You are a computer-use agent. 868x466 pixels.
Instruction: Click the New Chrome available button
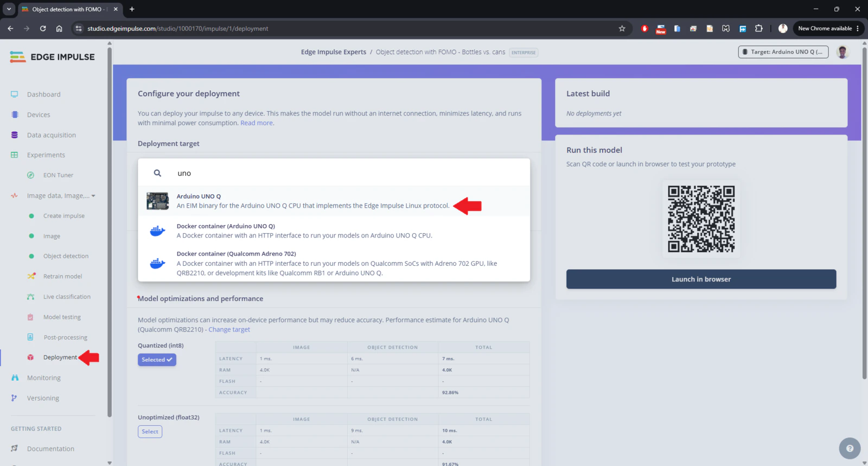click(828, 28)
